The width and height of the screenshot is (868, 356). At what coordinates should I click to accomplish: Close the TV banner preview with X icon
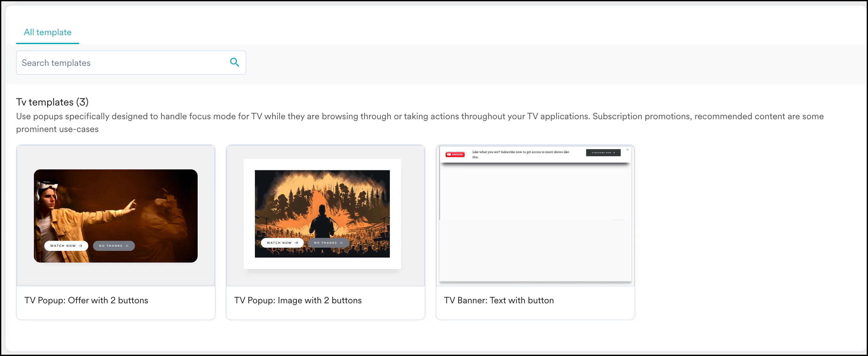(x=627, y=150)
